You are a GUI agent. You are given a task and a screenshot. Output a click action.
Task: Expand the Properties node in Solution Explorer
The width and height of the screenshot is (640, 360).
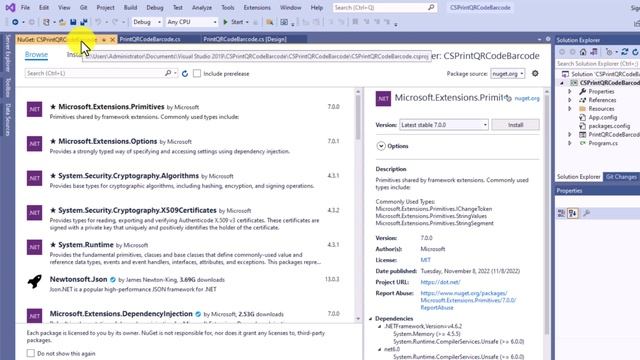point(570,91)
